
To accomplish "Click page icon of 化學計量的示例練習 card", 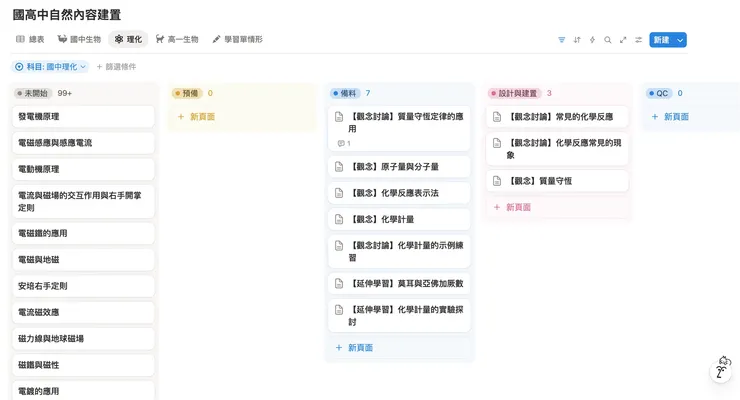I will (339, 245).
